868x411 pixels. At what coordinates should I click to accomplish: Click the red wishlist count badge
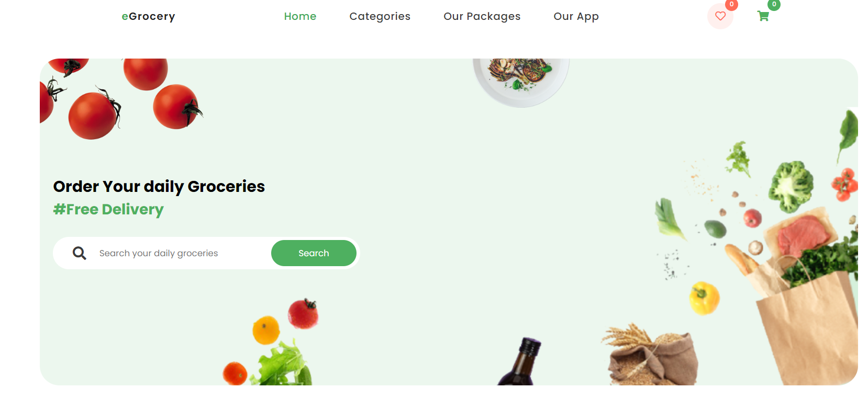731,4
